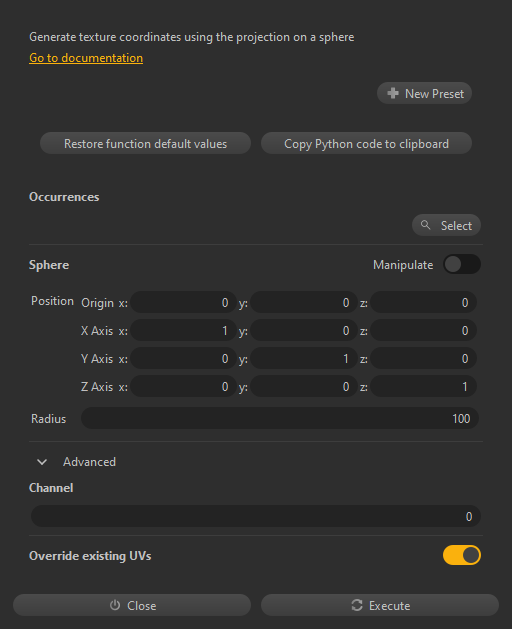Viewport: 512px width, 629px height.
Task: Click the Channel value field
Action: click(x=256, y=516)
